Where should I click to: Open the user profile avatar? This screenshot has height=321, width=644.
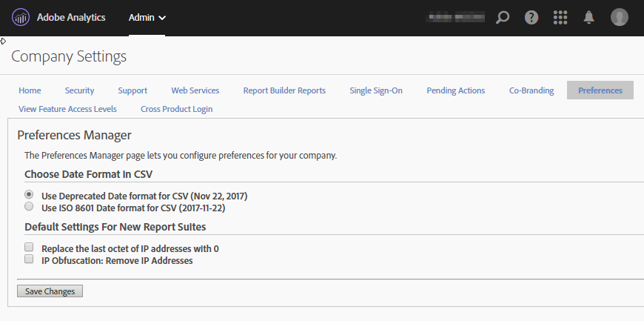click(620, 18)
